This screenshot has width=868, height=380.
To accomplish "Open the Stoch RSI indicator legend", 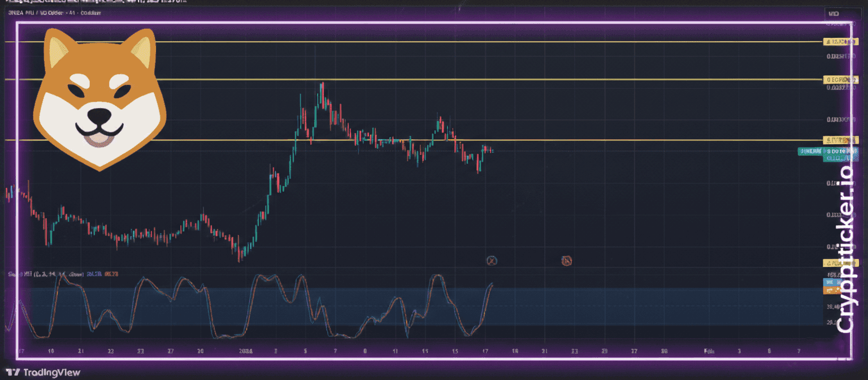I will click(45, 274).
